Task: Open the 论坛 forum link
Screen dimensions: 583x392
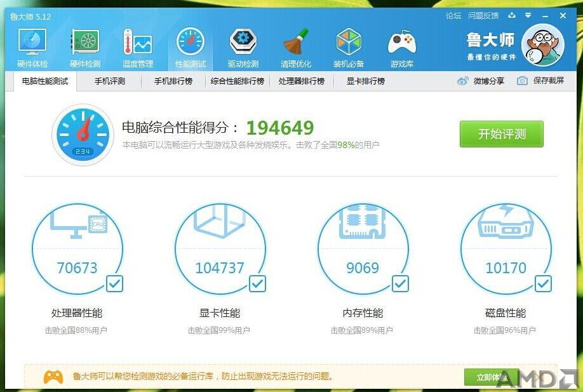Action: coord(453,16)
